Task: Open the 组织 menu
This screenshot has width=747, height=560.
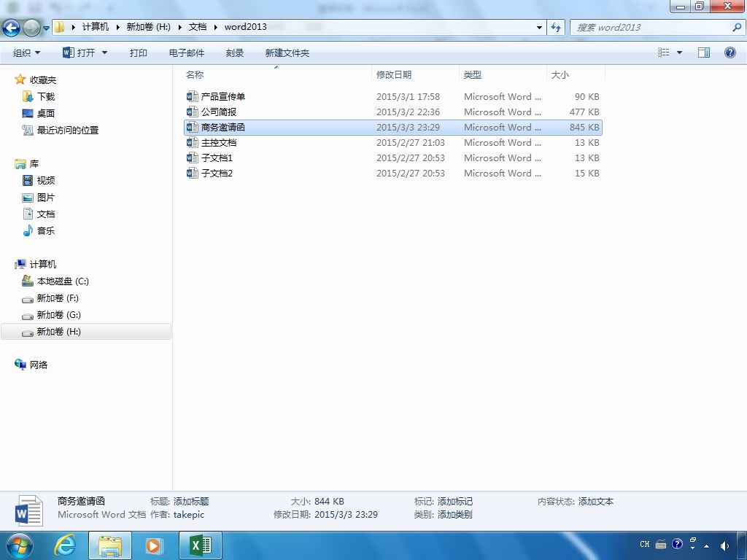Action: click(26, 52)
